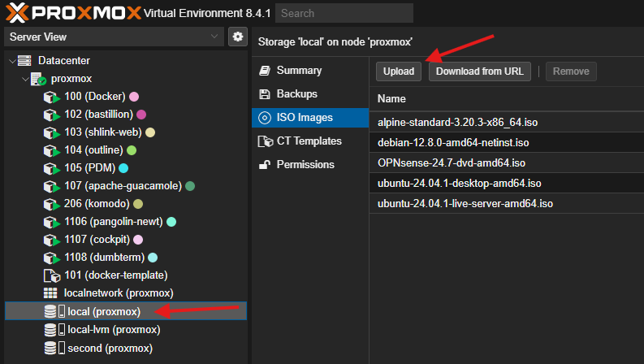This screenshot has width=644, height=364.
Task: Select alpine-standard-3.20.3-x86_64.iso row
Action: pyautogui.click(x=507, y=122)
